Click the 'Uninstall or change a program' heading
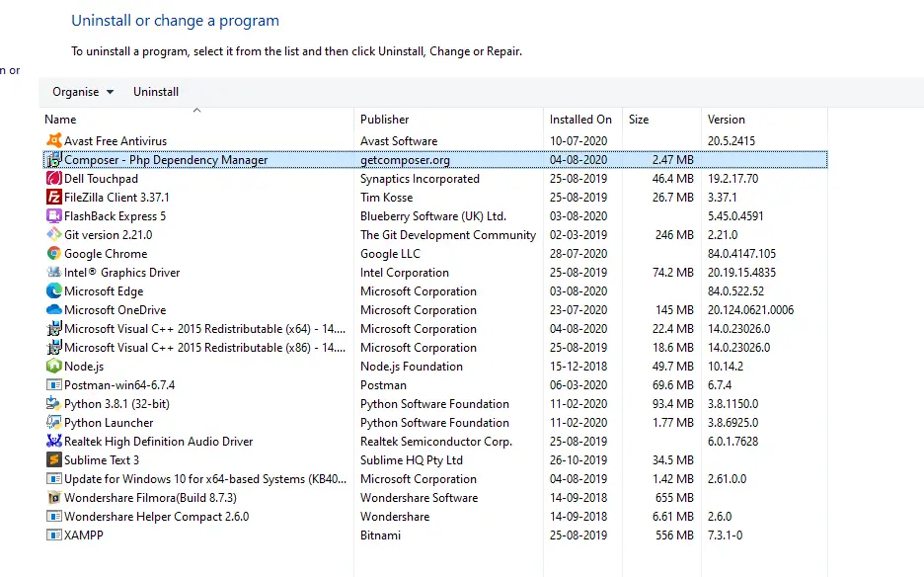Screen dimensions: 924x577 175,21
